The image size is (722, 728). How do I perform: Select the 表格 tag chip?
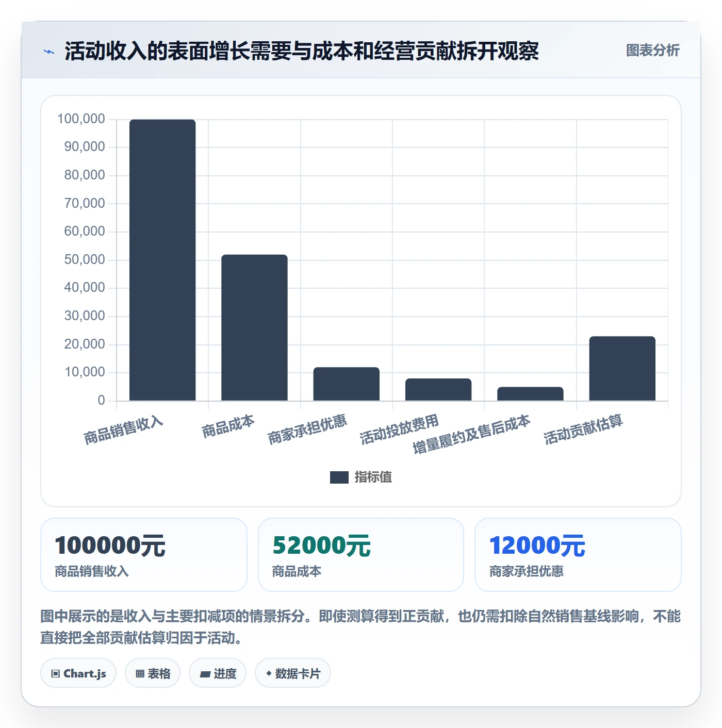(153, 673)
